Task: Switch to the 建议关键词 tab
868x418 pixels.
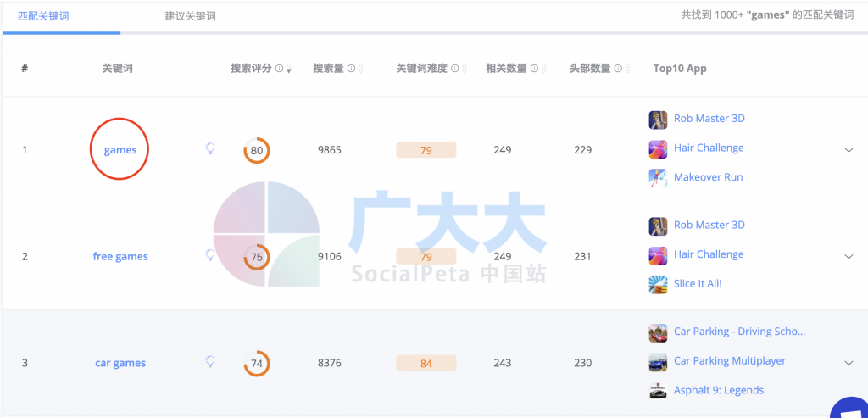Action: (190, 16)
